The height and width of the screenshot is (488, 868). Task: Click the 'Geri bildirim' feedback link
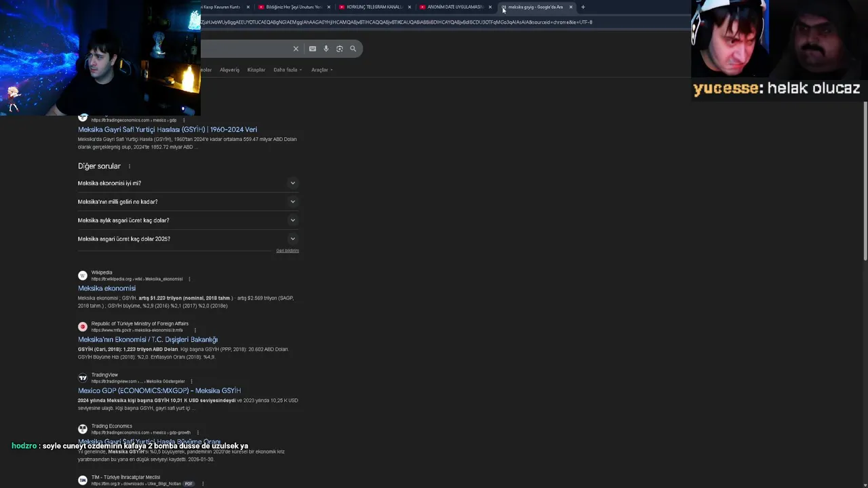click(x=288, y=251)
